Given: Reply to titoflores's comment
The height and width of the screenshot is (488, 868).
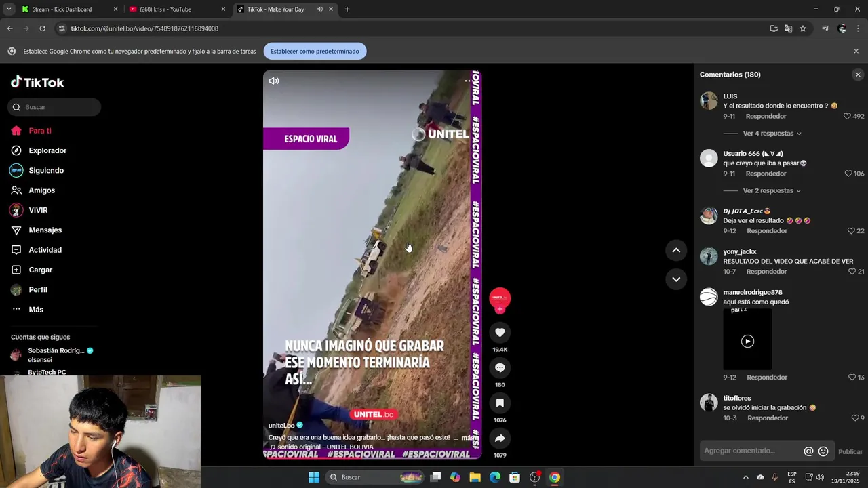Looking at the screenshot, I should pos(768,418).
